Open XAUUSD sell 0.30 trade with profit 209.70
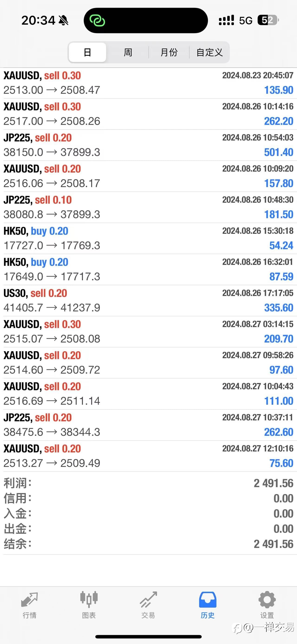Viewport: 297px width, 644px height. 148,332
